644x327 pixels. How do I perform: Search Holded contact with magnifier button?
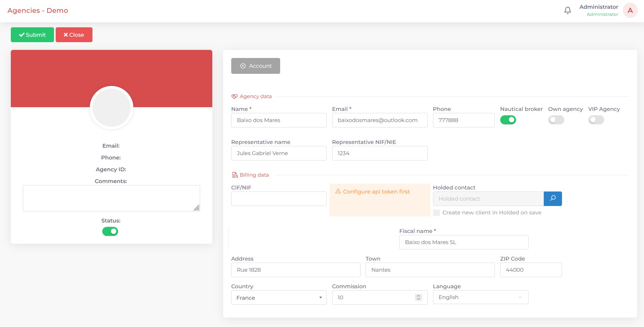[553, 199]
